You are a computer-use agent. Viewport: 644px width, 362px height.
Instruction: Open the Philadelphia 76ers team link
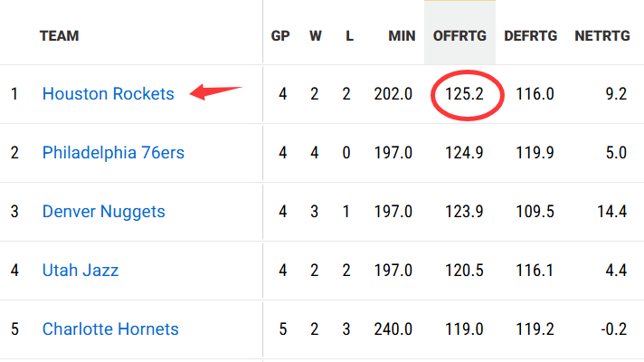pos(113,153)
